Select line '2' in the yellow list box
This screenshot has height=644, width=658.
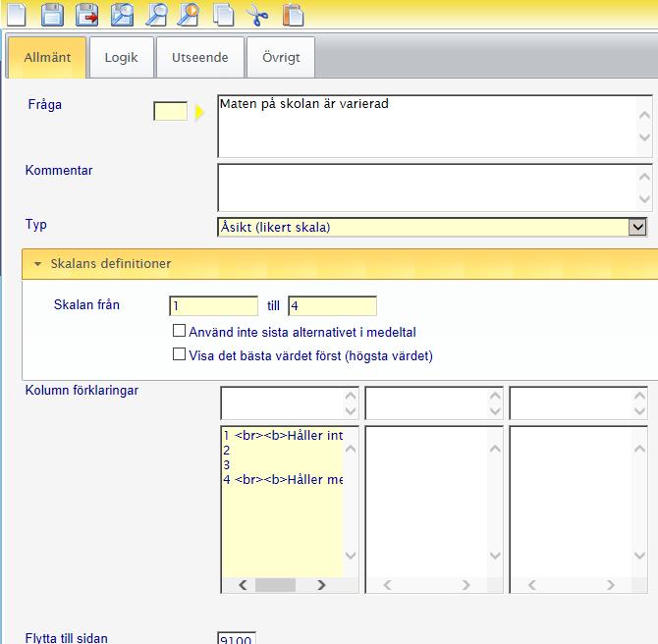coord(227,451)
